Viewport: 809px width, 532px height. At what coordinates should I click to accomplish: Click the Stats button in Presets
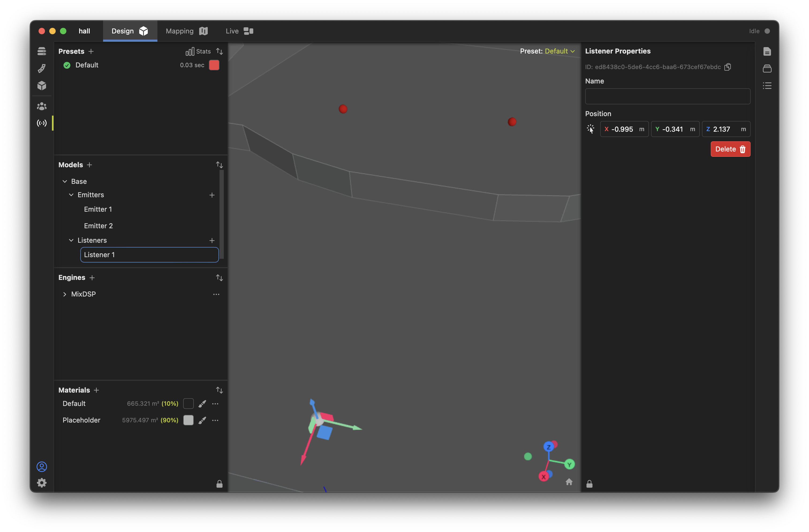coord(198,51)
